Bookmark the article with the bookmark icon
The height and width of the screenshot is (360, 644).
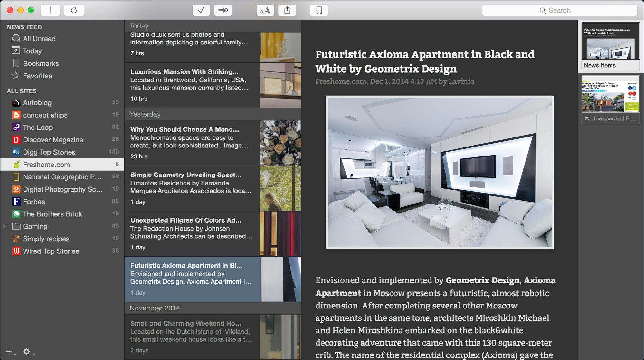318,10
